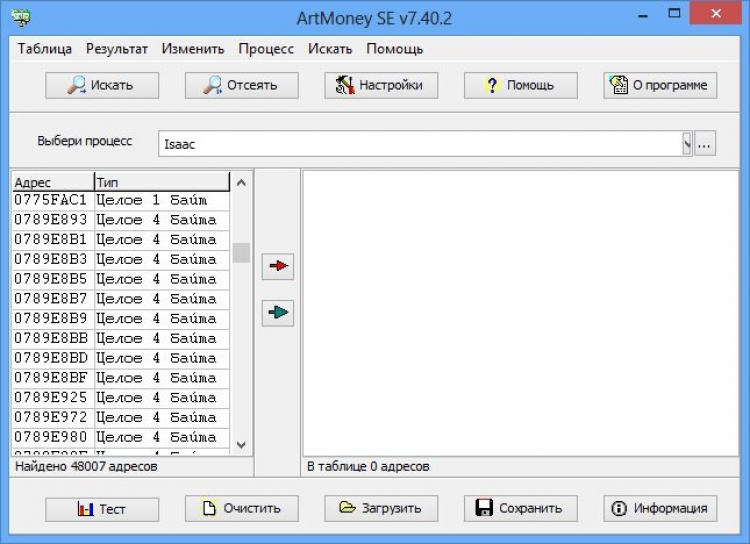Click the red arrow transfer icon

(278, 266)
